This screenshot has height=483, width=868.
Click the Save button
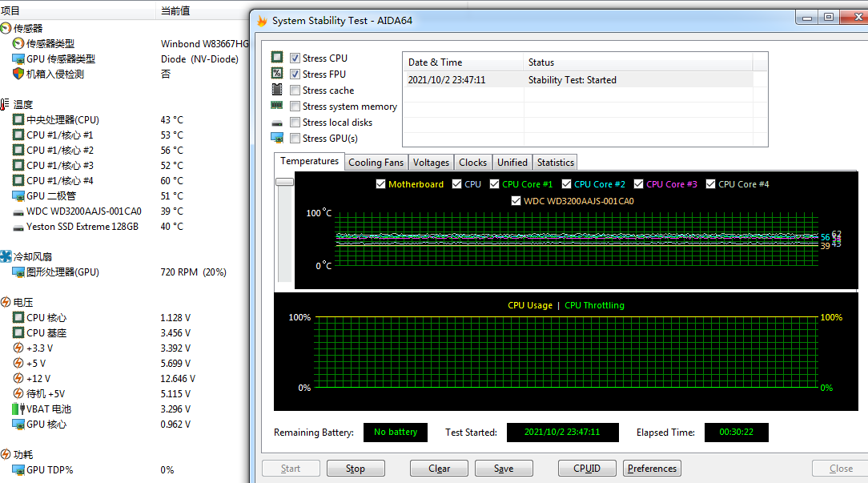[x=504, y=469]
